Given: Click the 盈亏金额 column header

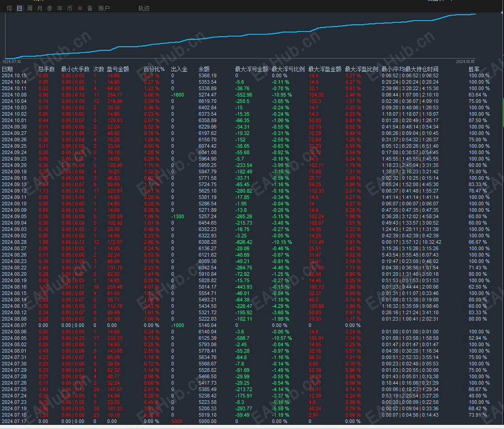Looking at the screenshot, I should (x=118, y=69).
